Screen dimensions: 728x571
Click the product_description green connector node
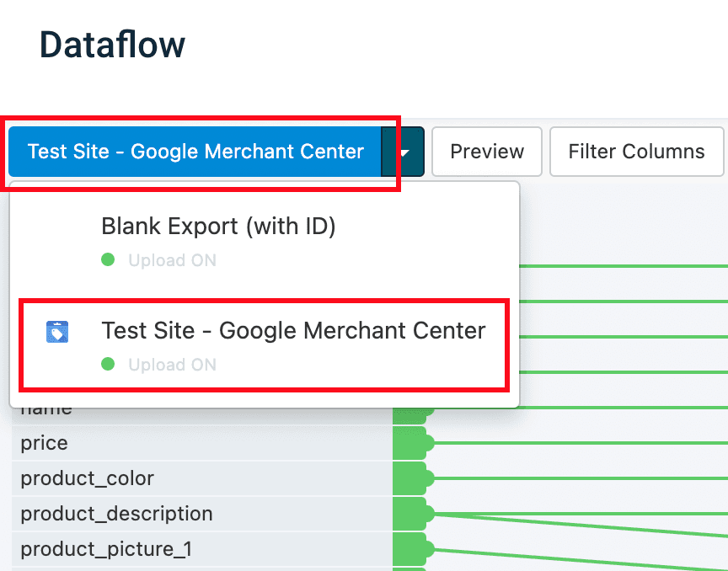413,514
